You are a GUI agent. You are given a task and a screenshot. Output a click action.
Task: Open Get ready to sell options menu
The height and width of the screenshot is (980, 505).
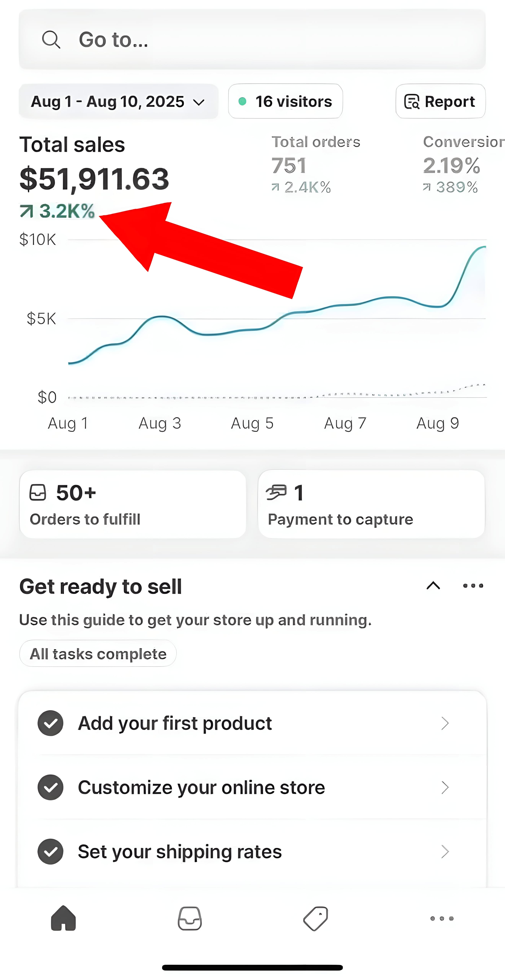(x=473, y=586)
